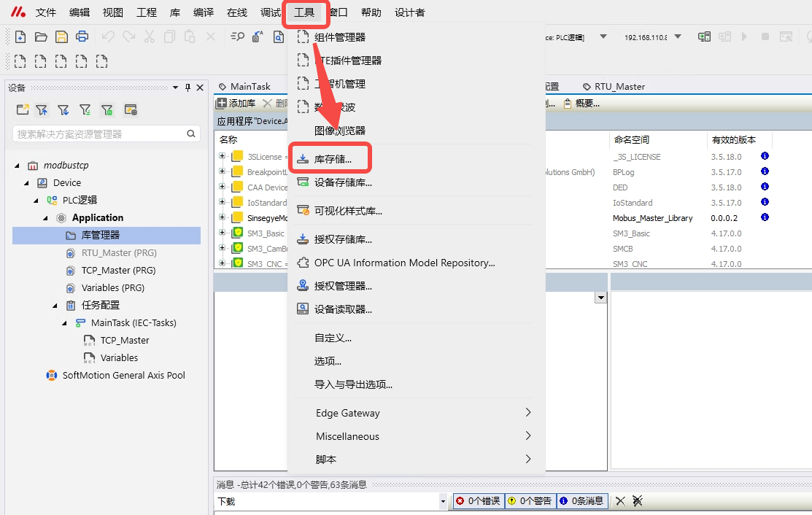
Task: Open the IP address 192.168.110 dropdown
Action: click(678, 36)
